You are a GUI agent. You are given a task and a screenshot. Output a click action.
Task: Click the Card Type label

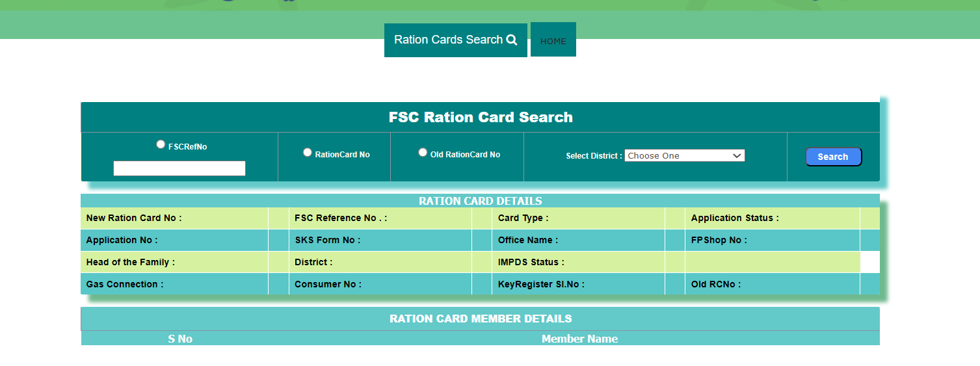523,218
